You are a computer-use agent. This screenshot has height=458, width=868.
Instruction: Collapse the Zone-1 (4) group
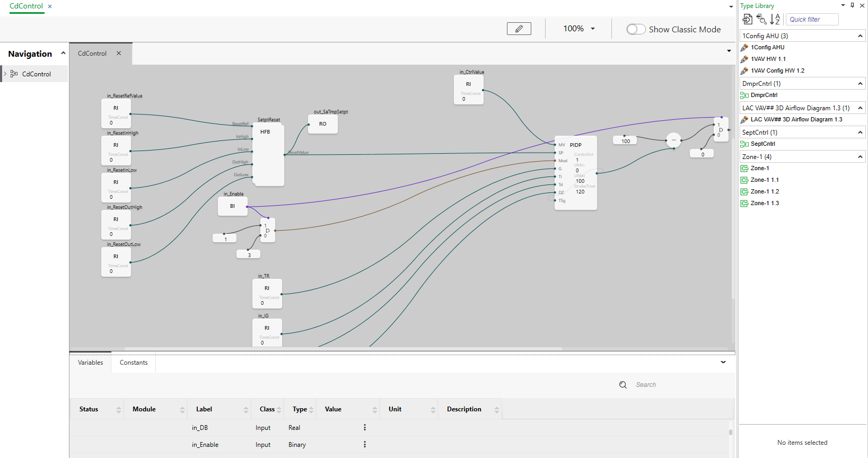[x=860, y=157]
